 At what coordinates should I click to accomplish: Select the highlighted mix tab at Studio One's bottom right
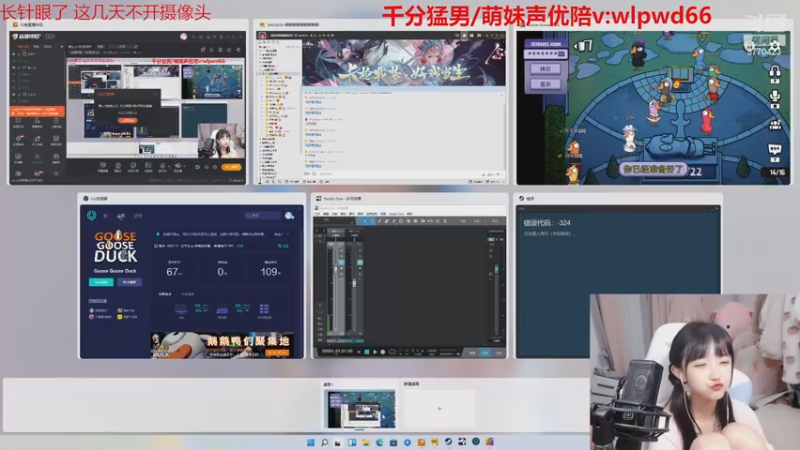(x=485, y=353)
